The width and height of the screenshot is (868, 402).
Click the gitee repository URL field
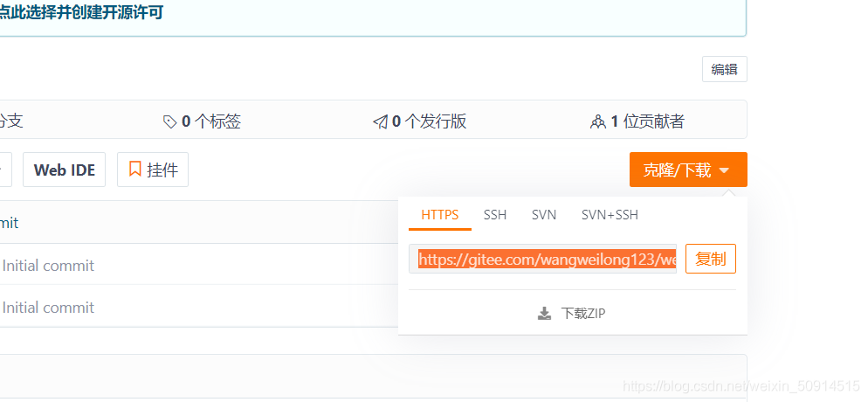click(542, 260)
